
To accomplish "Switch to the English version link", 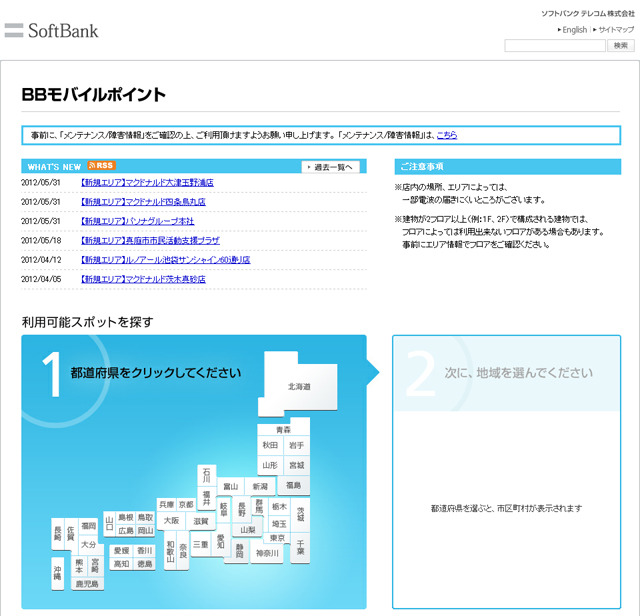I will (x=574, y=30).
